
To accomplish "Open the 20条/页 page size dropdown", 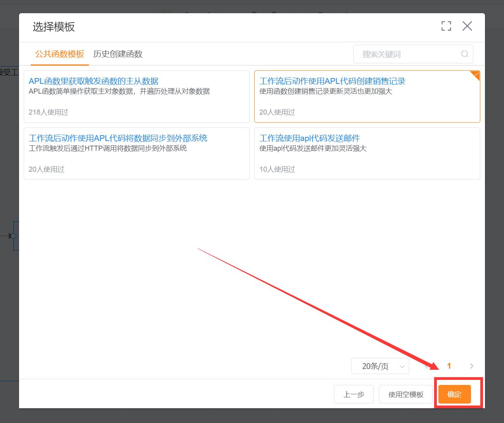I will (380, 366).
